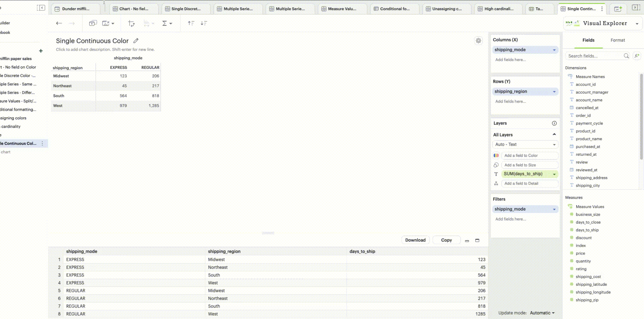The image size is (644, 319).
Task: Open the Conditional formatting tab
Action: [x=394, y=9]
